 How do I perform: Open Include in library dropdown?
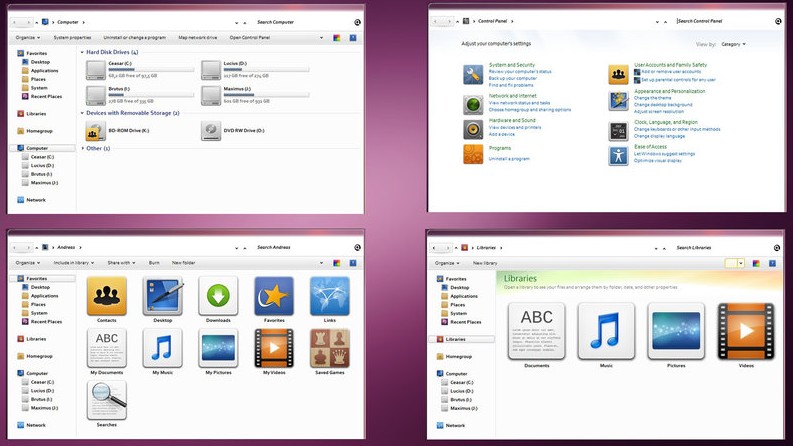74,263
